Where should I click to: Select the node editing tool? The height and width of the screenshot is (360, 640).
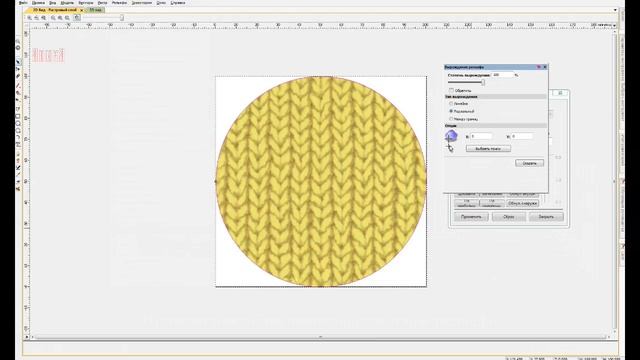tap(18, 69)
